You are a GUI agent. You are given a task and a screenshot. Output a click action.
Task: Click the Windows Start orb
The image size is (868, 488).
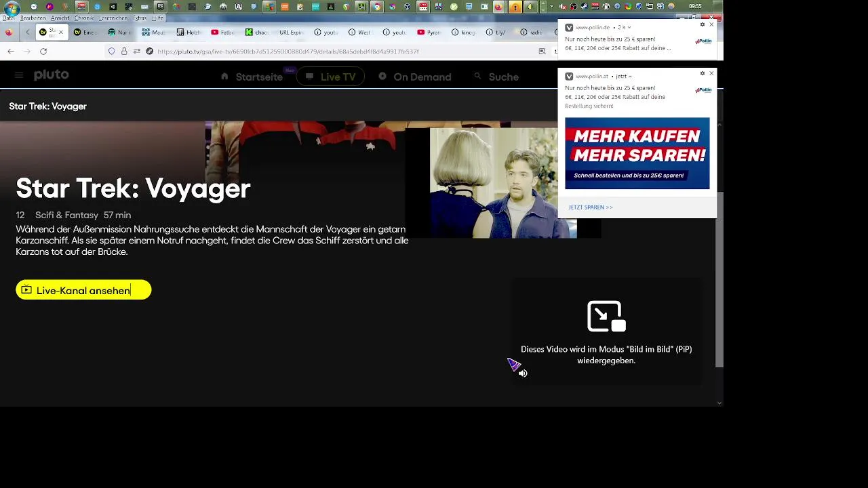pyautogui.click(x=12, y=7)
